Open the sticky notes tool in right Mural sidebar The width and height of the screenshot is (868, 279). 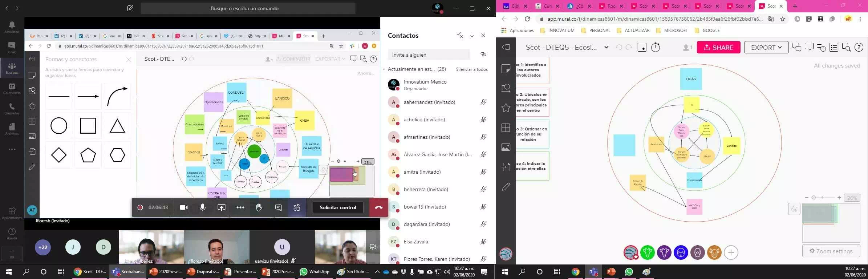tap(506, 69)
